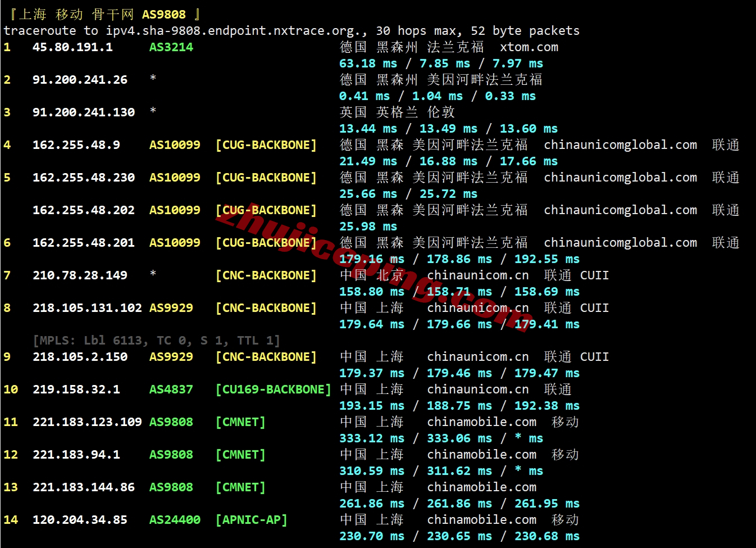Click the [APNIC-AP] tag
The height and width of the screenshot is (548, 756).
(x=251, y=520)
